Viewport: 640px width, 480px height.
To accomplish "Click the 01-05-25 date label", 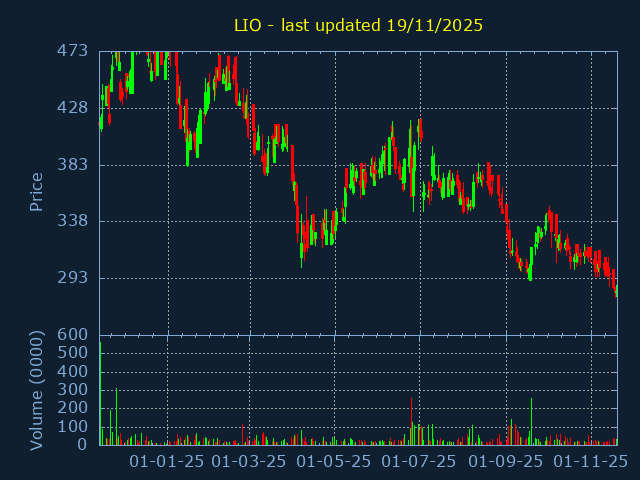I will tap(333, 462).
